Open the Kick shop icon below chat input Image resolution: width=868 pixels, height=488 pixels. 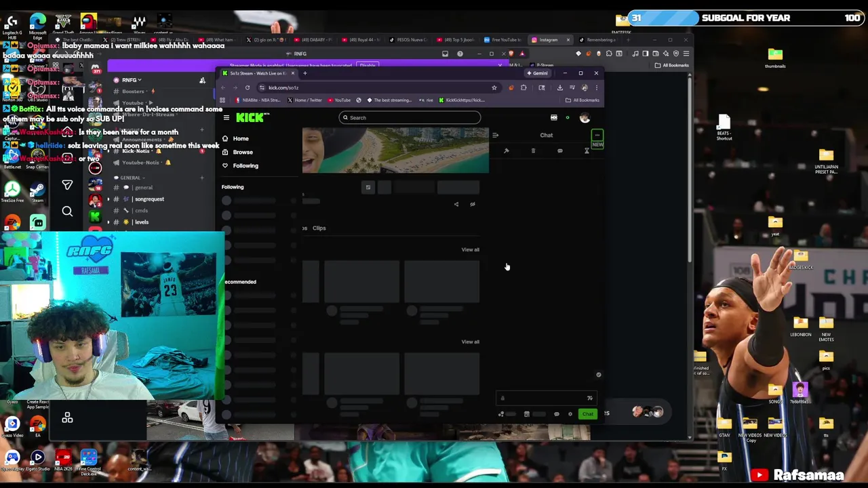click(x=526, y=414)
